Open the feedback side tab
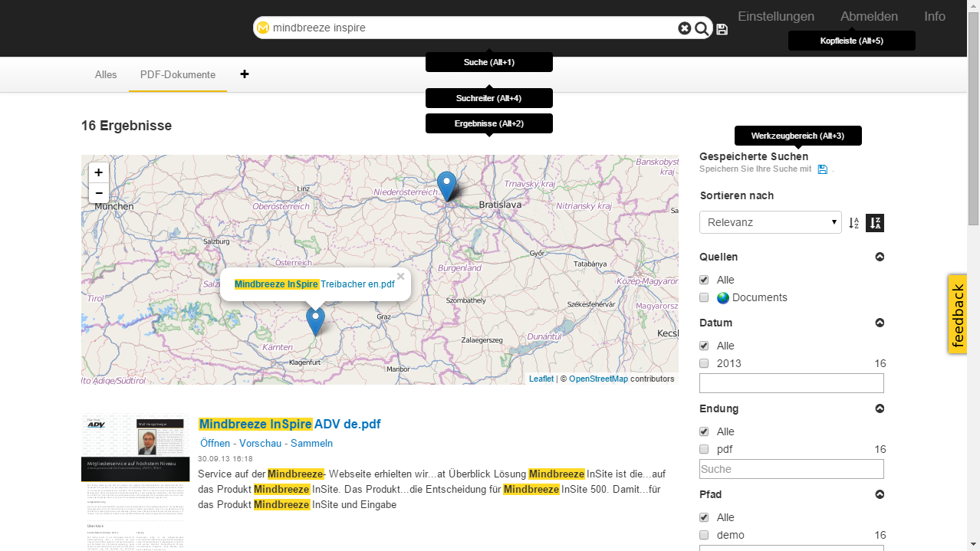This screenshot has height=551, width=980. [x=958, y=314]
